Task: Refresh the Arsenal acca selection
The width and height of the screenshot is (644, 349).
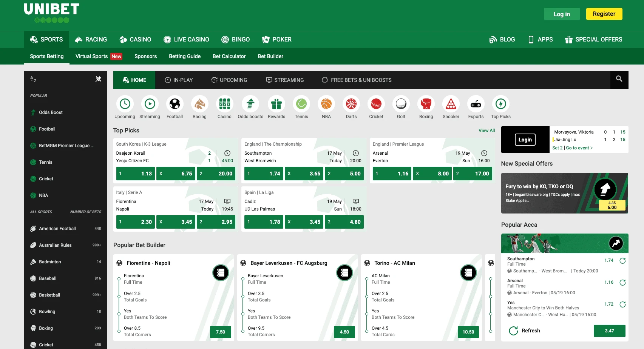Action: pyautogui.click(x=623, y=283)
